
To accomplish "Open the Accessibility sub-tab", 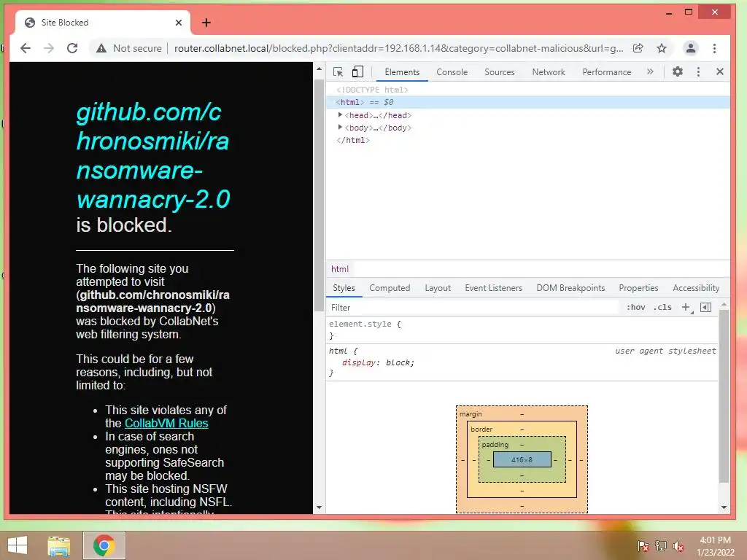I will point(696,288).
